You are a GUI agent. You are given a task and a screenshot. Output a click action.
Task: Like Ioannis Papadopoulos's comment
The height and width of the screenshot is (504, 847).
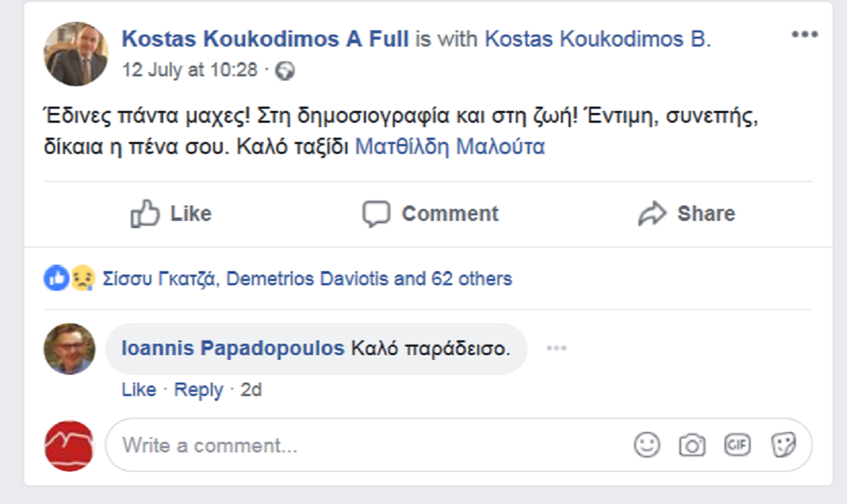tap(138, 390)
